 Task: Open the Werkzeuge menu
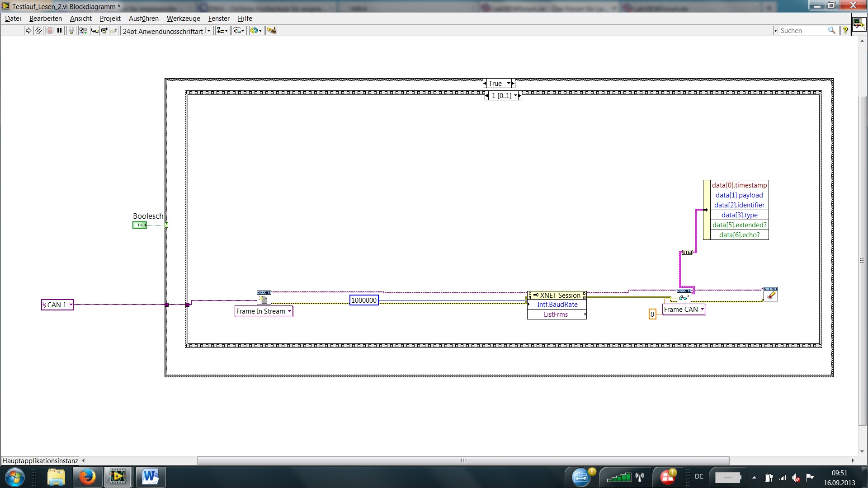[183, 19]
